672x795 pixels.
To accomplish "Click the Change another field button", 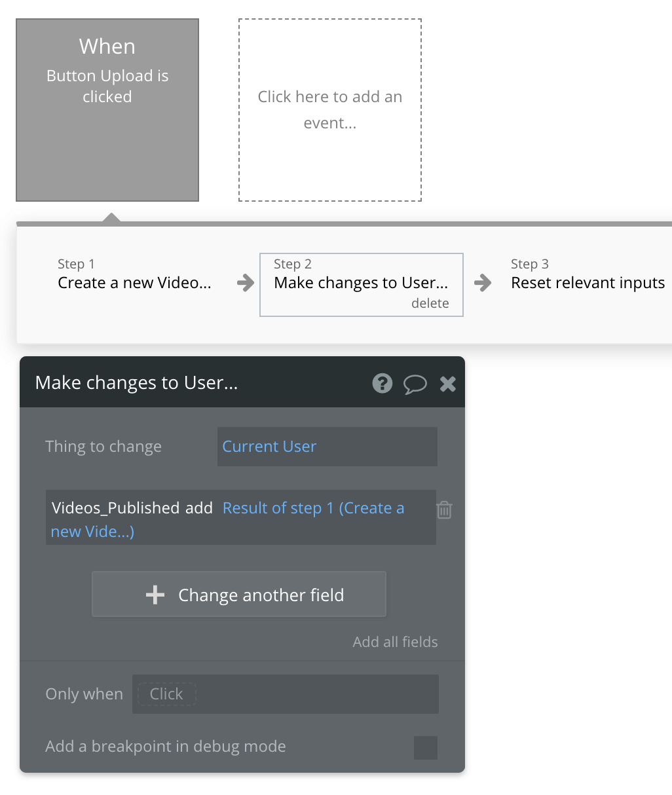I will [x=239, y=594].
